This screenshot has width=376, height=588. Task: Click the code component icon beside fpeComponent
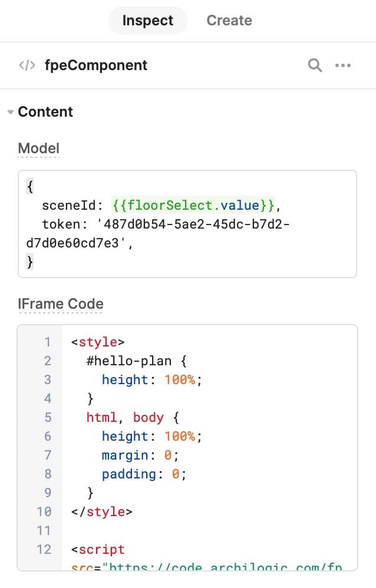27,65
